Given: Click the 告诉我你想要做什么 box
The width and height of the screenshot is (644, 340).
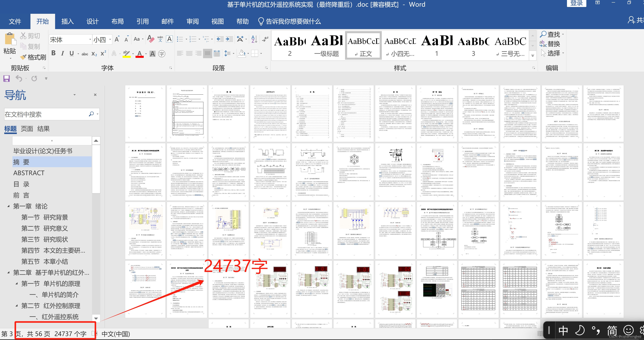Looking at the screenshot, I should point(289,21).
